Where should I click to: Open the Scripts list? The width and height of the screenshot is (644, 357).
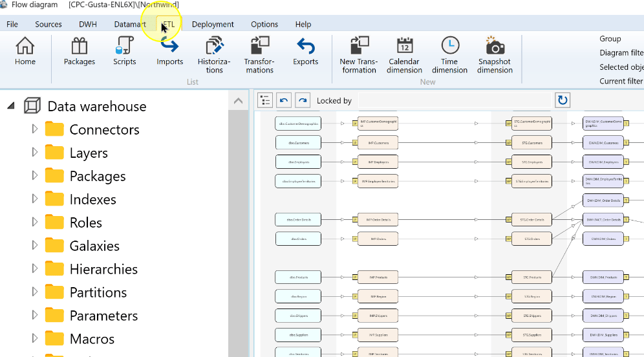tap(124, 51)
